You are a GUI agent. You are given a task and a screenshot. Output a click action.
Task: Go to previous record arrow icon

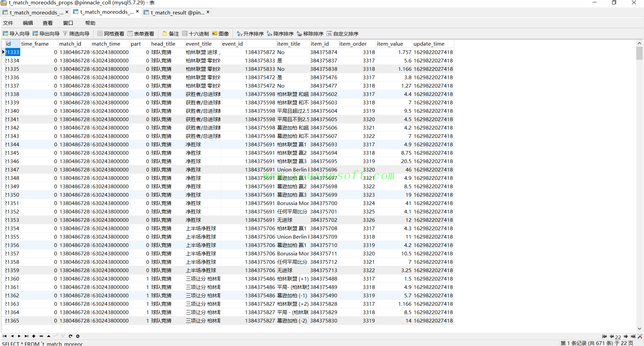point(12,336)
